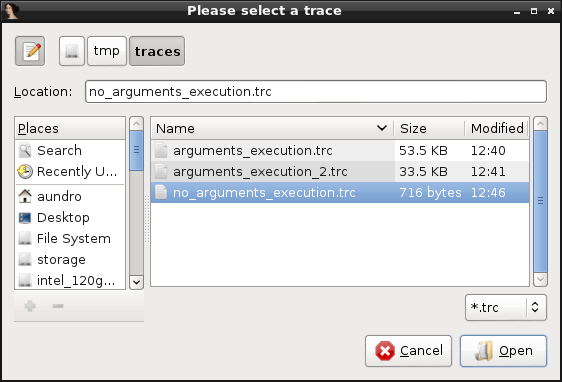Screen dimensions: 562x382
Task: Open Search in Places
Action: [70, 151]
